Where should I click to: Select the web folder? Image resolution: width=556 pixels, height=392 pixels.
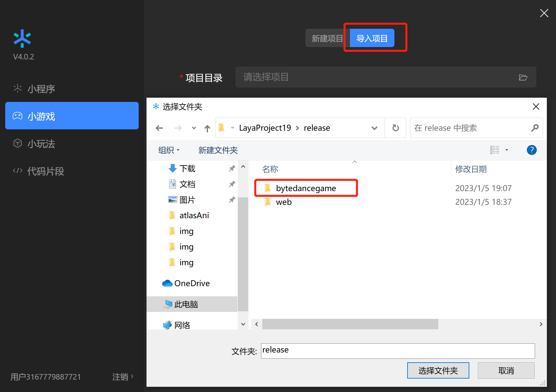pyautogui.click(x=284, y=202)
